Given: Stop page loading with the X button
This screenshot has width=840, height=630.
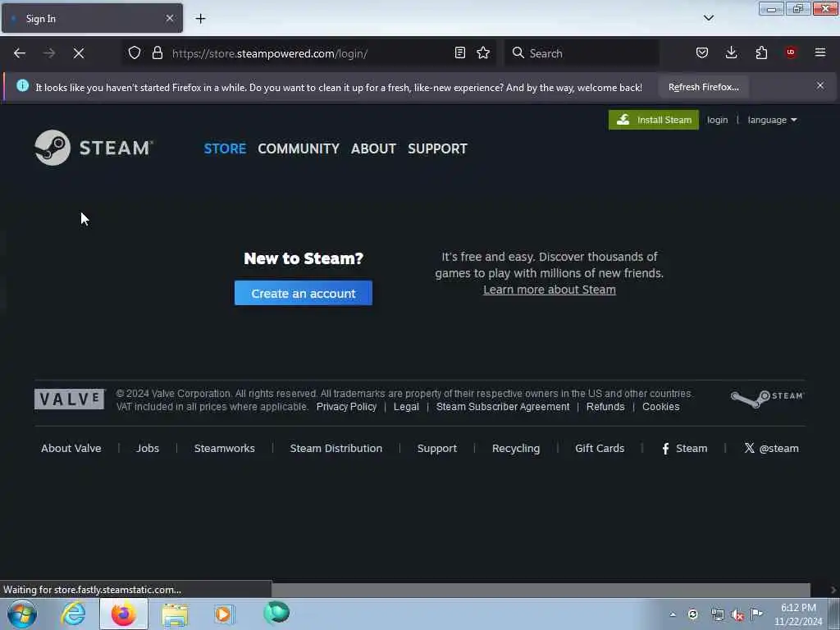Looking at the screenshot, I should 79,53.
